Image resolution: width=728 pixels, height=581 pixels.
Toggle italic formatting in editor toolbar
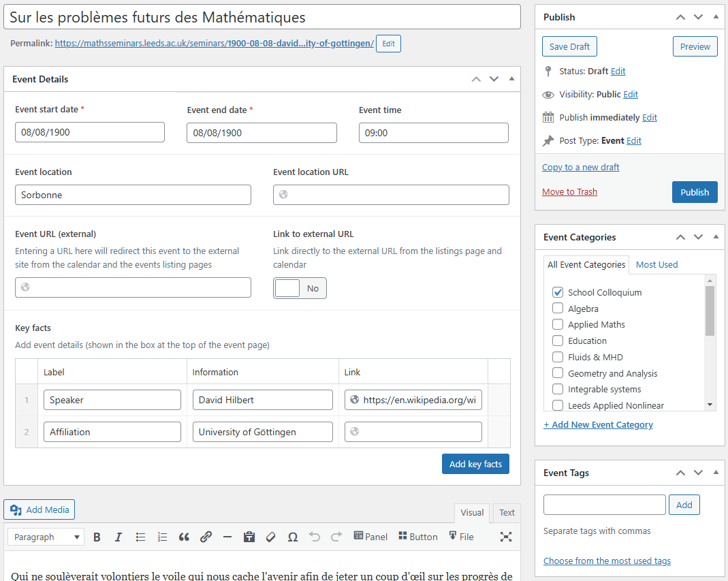point(118,537)
